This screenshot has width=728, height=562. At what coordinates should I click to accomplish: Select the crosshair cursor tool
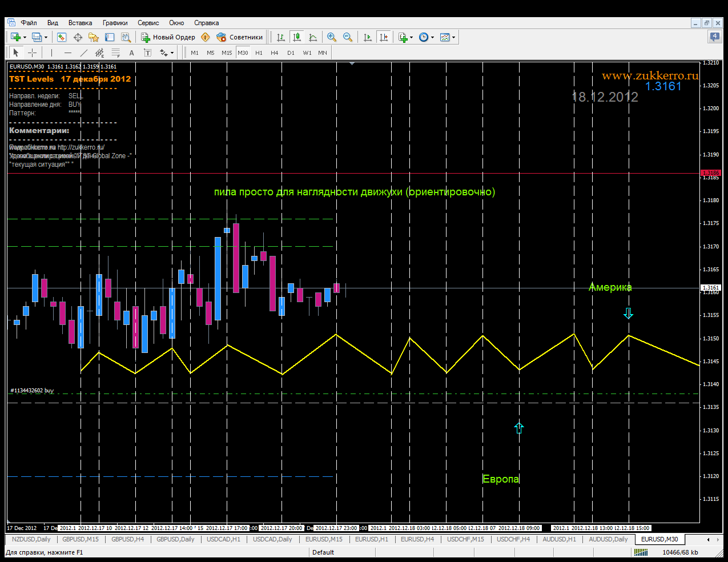(x=33, y=53)
